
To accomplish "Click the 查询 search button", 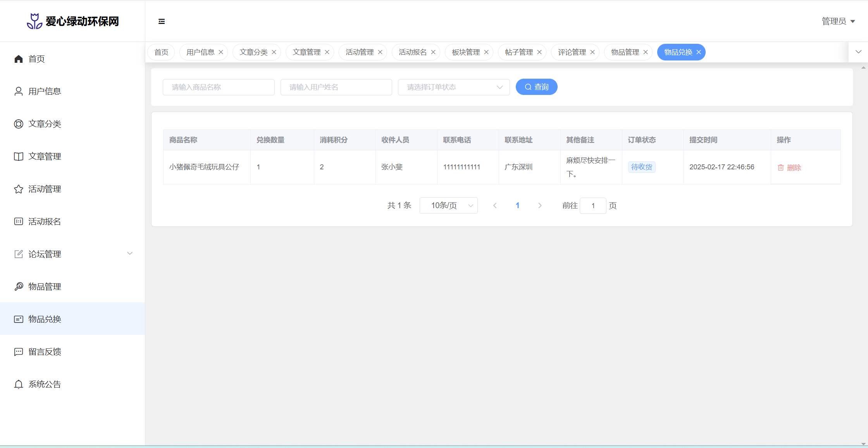I will 536,87.
